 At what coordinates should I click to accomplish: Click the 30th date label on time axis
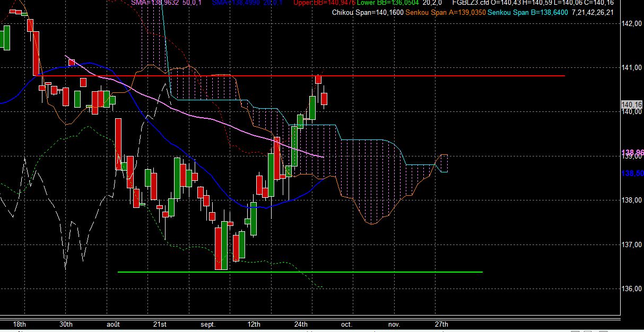coord(66,324)
